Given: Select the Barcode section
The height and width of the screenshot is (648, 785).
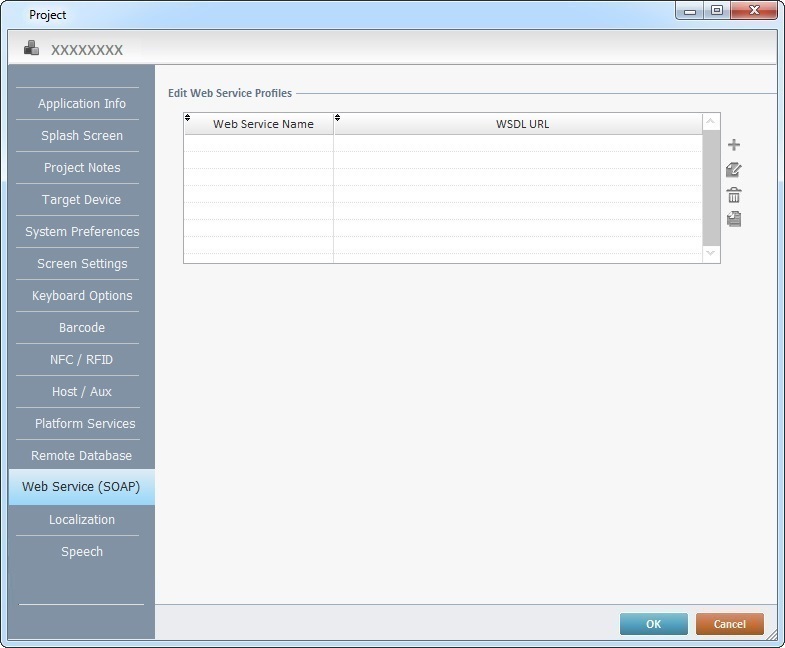Looking at the screenshot, I should (x=82, y=328).
